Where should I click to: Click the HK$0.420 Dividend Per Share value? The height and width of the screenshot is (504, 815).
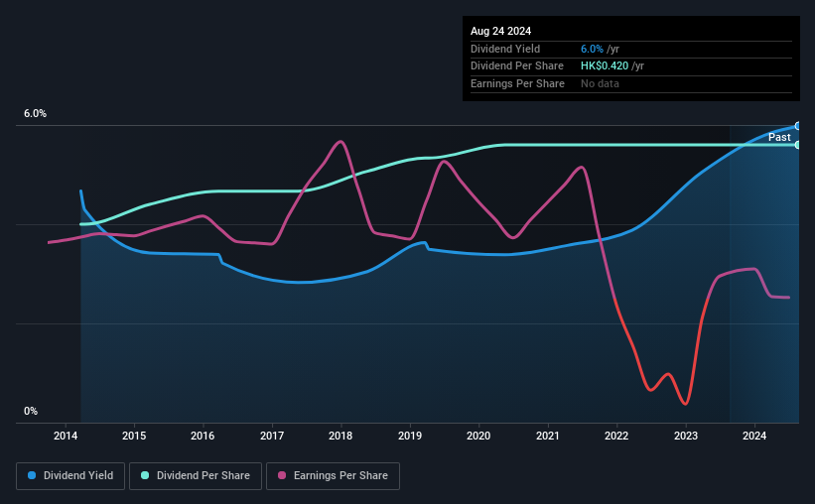coord(605,65)
